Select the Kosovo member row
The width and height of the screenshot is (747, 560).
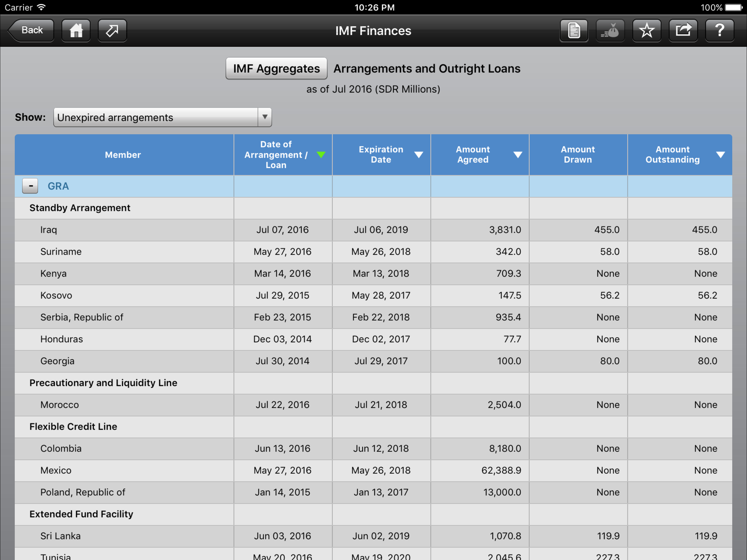click(x=373, y=296)
